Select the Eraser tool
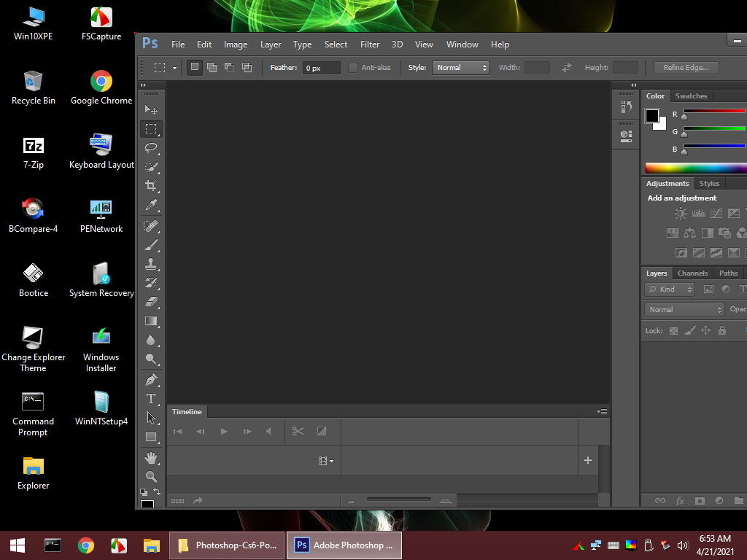 coord(151,302)
